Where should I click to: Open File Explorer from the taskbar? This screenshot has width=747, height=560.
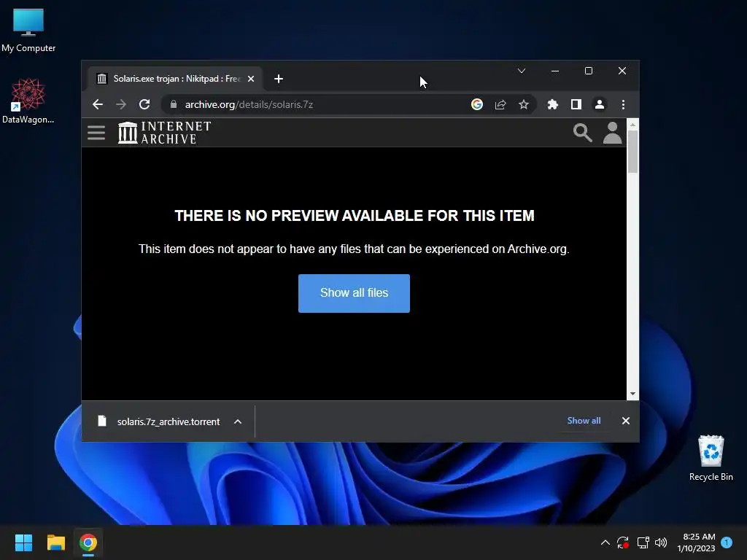pos(55,542)
